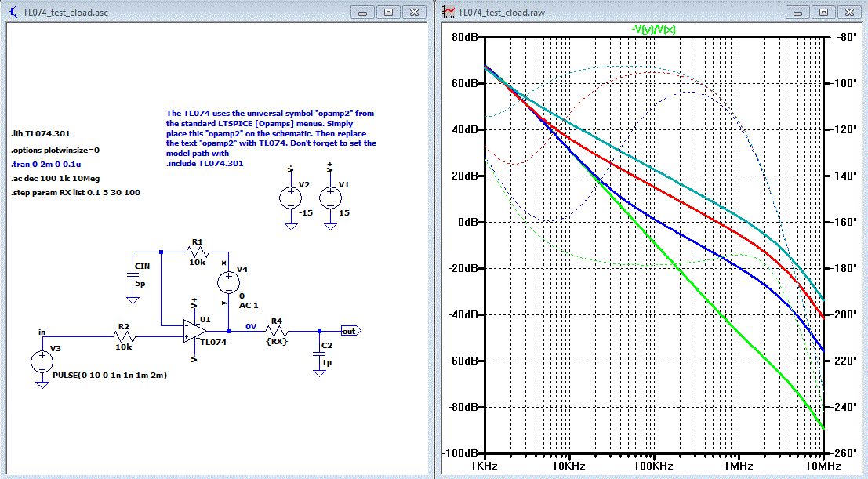Click the 'out' net label flag
868x479 pixels.
click(349, 332)
